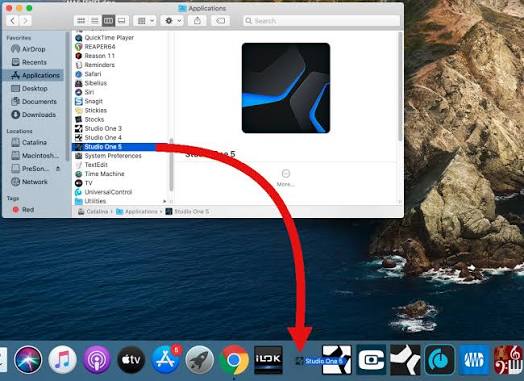
Task: Go back in Finder
Action: tap(12, 21)
